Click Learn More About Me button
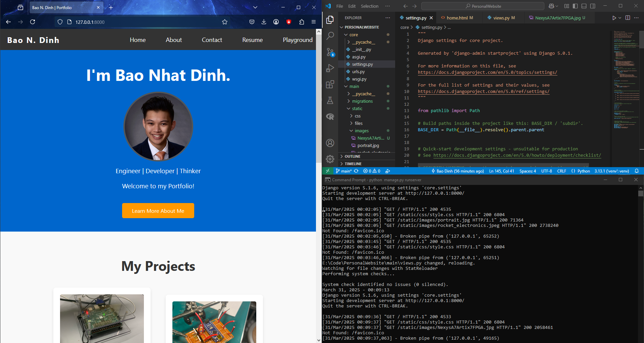The image size is (644, 343). coord(158,211)
